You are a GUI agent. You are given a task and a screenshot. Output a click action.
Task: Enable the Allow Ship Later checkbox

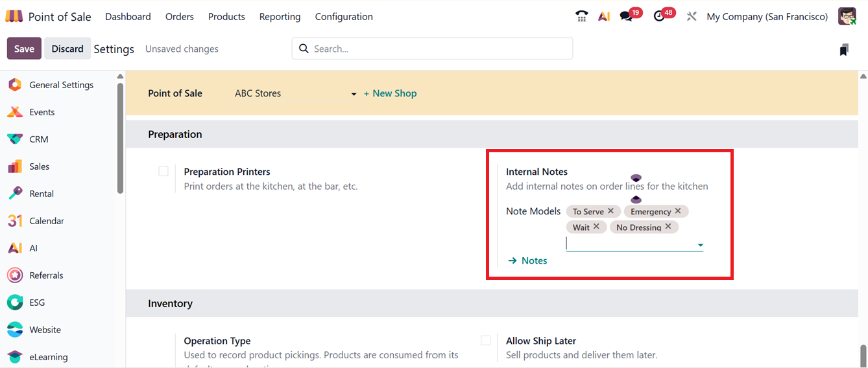coord(485,341)
